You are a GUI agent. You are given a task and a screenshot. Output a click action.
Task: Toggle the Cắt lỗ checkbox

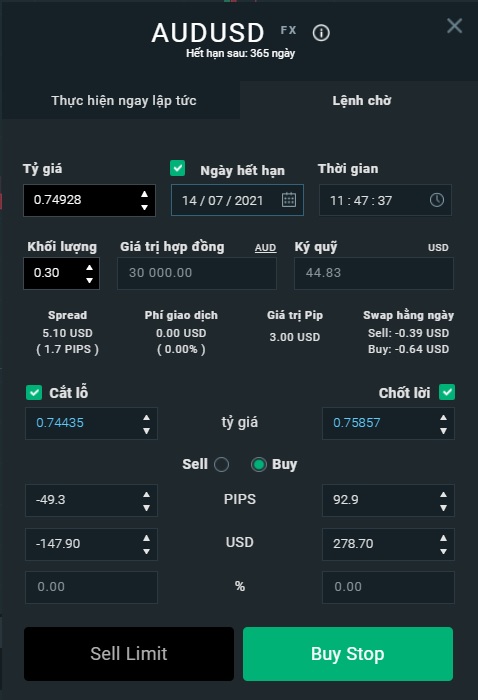[34, 392]
